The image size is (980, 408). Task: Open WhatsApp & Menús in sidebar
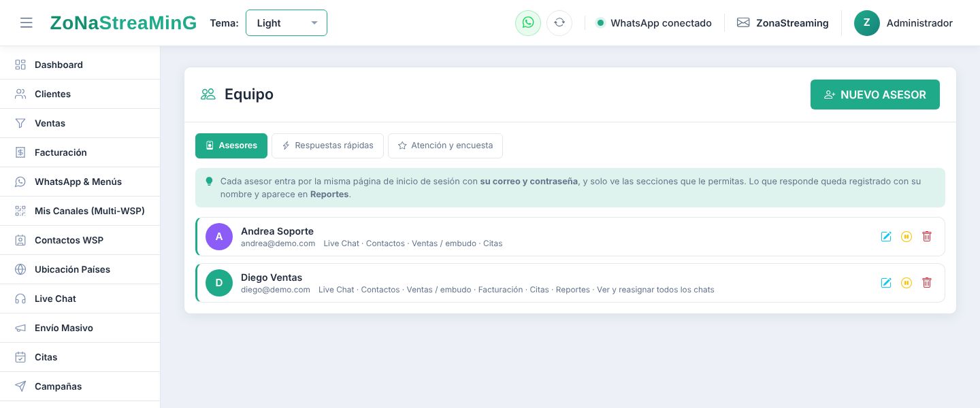[x=80, y=182]
